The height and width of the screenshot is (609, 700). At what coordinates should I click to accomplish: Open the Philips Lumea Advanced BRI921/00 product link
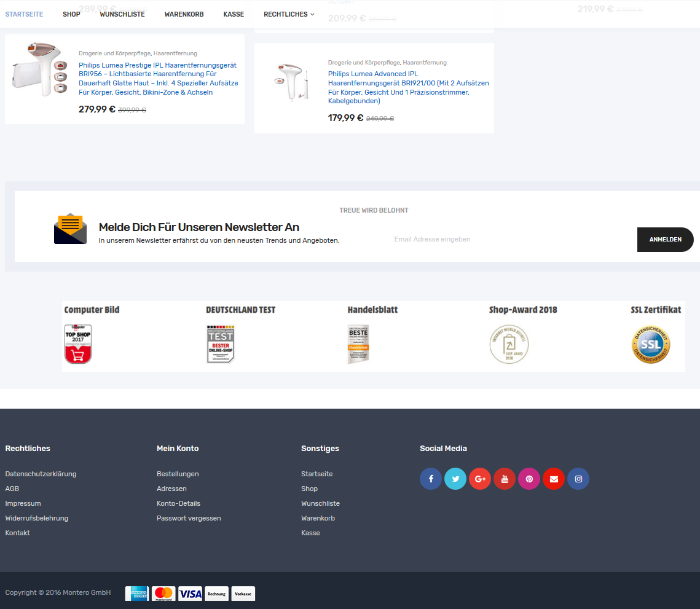click(409, 87)
